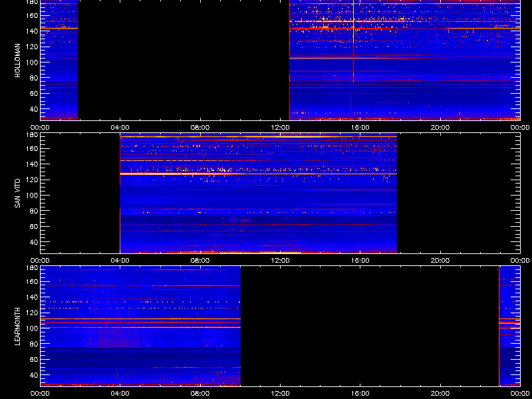
Task: Click 04:00 on the Holloman time axis
Action: [120, 128]
